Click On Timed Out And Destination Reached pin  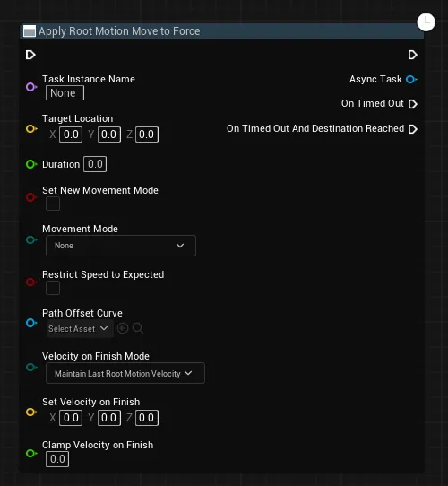413,129
